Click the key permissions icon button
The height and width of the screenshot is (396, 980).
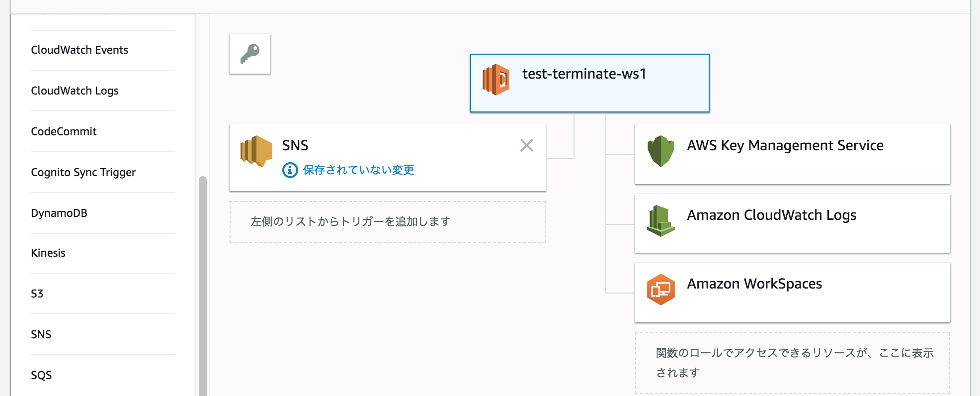point(250,54)
